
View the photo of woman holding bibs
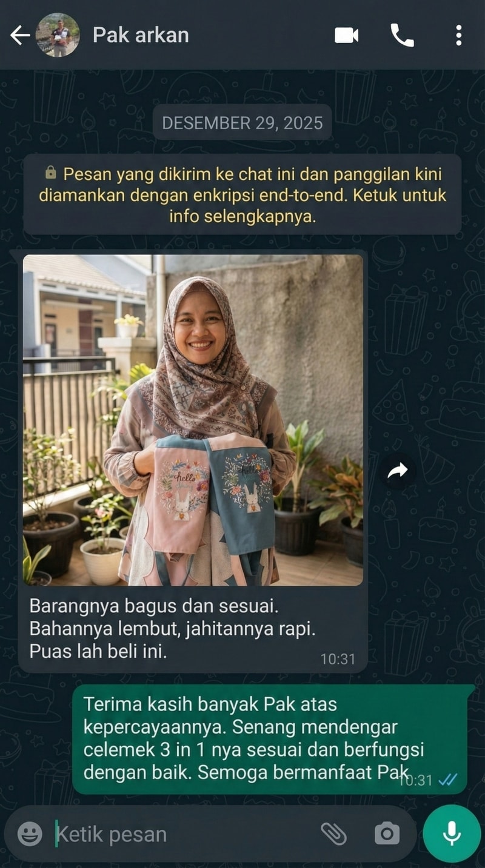(193, 420)
